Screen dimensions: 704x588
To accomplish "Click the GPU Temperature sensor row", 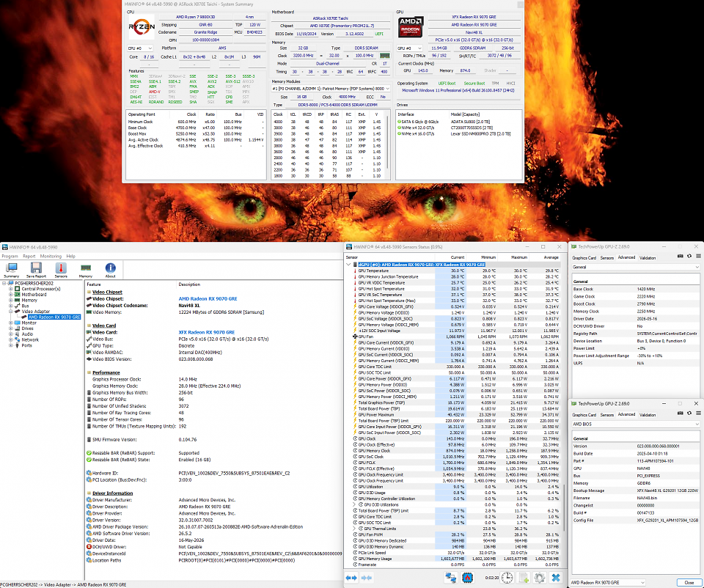I will point(456,271).
